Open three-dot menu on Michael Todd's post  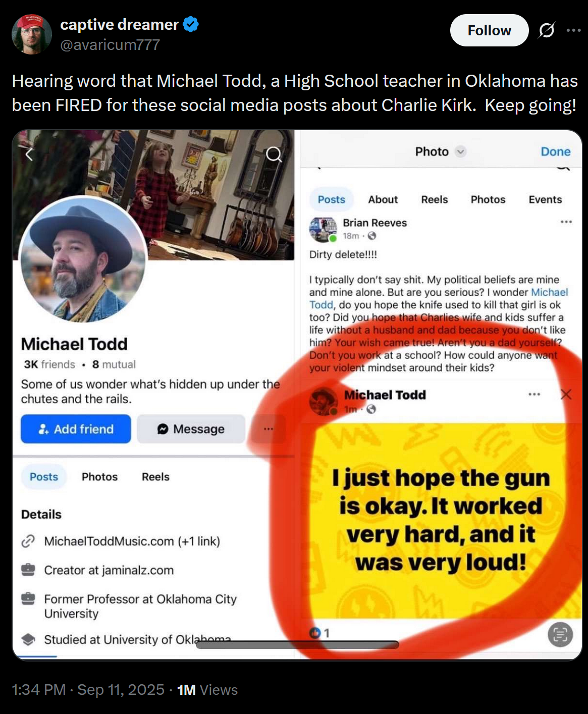pos(534,394)
